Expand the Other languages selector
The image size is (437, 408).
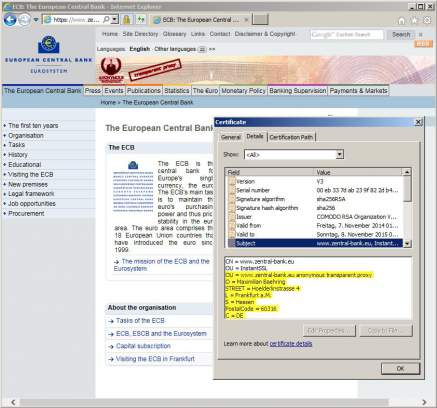coord(202,49)
